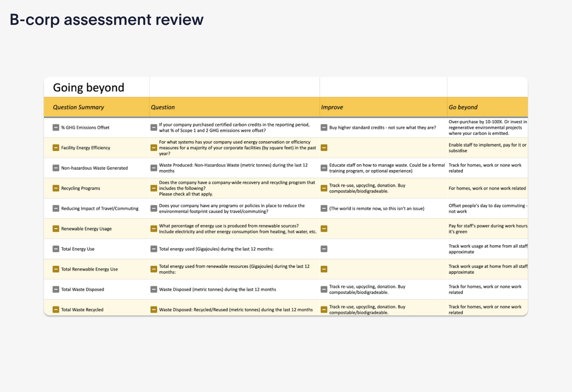
Task: Click minus icon before renewable sources percentage question
Action: [154, 228]
